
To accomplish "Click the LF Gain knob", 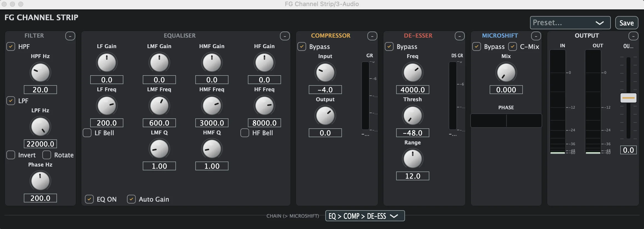I will (x=107, y=63).
